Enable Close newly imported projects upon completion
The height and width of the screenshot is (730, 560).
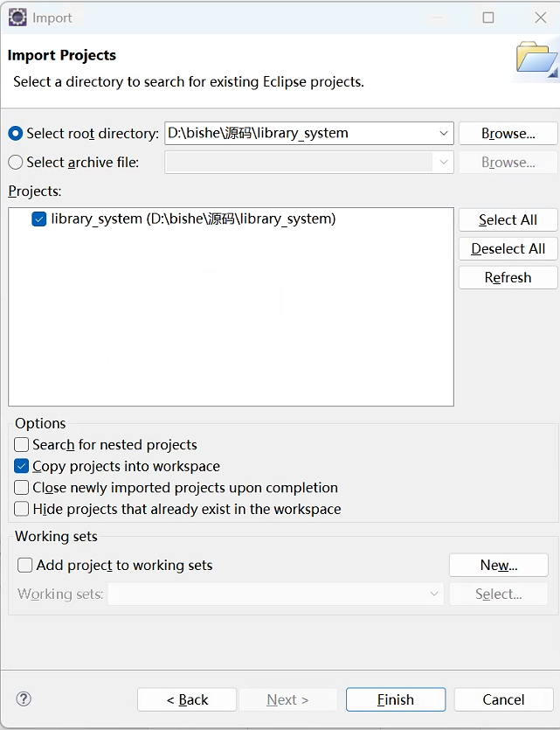coord(21,488)
